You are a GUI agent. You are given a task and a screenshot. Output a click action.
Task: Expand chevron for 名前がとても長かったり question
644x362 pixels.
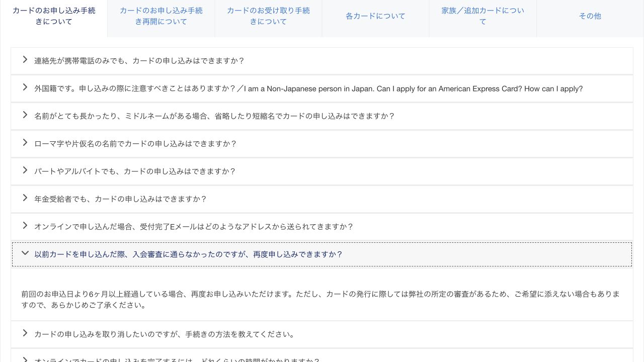pos(25,115)
